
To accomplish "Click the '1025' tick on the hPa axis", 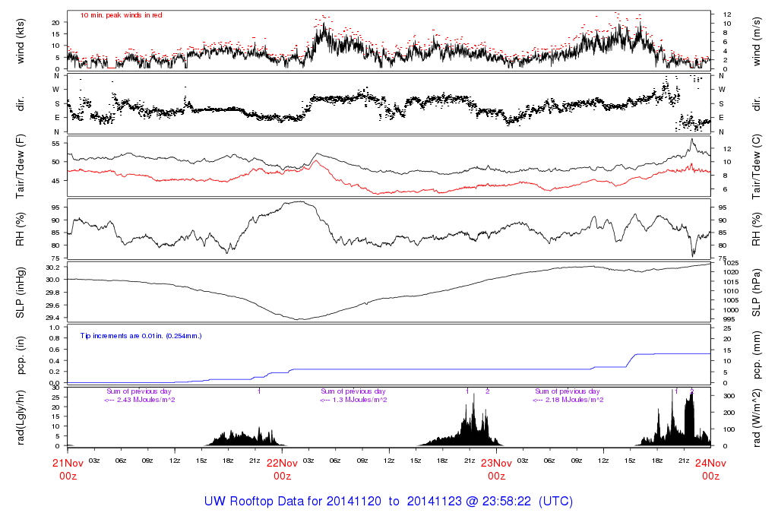I will pos(731,263).
